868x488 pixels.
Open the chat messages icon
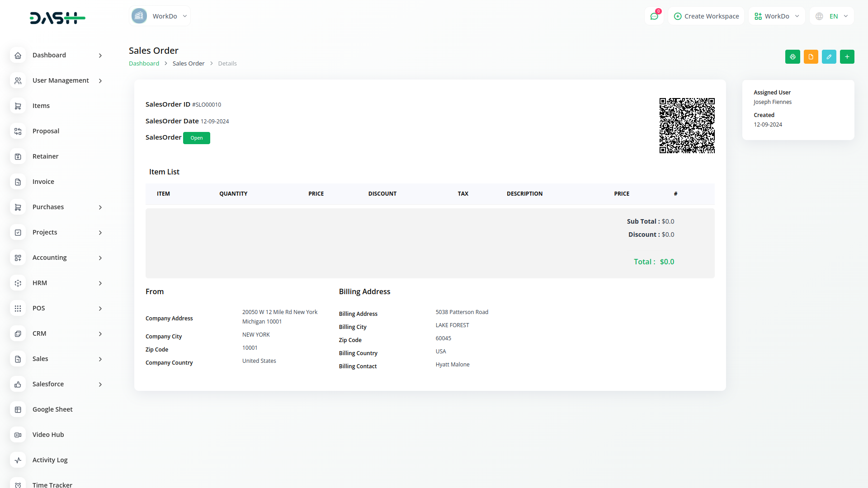(x=654, y=16)
